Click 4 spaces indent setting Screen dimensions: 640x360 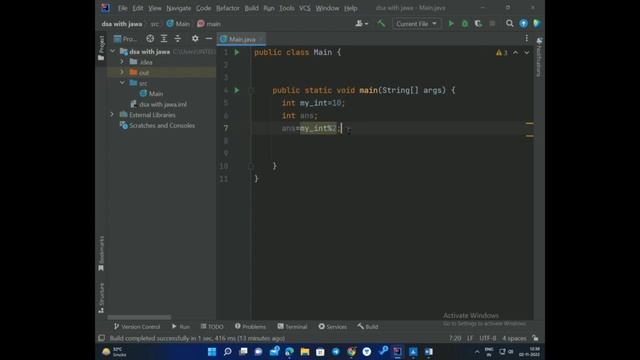click(x=514, y=338)
